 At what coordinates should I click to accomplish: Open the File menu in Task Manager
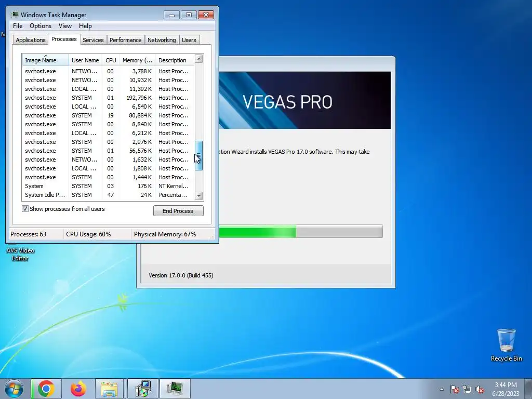click(18, 26)
